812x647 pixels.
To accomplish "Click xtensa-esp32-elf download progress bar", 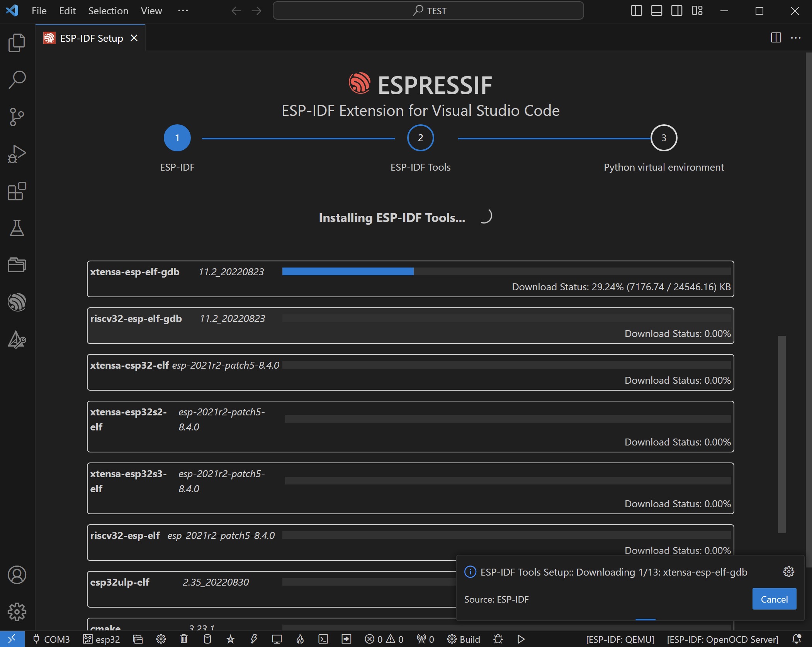I will point(506,365).
